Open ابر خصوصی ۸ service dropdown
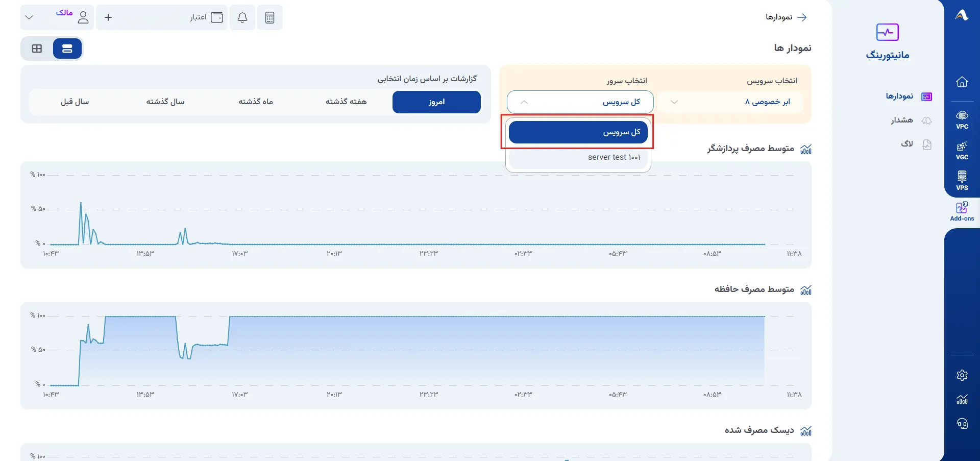The image size is (980, 461). coord(730,102)
